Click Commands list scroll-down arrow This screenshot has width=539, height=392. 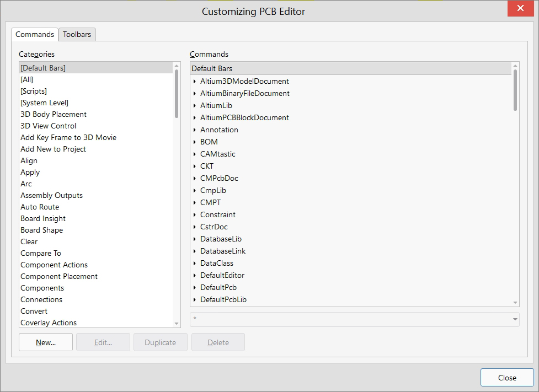click(x=515, y=303)
